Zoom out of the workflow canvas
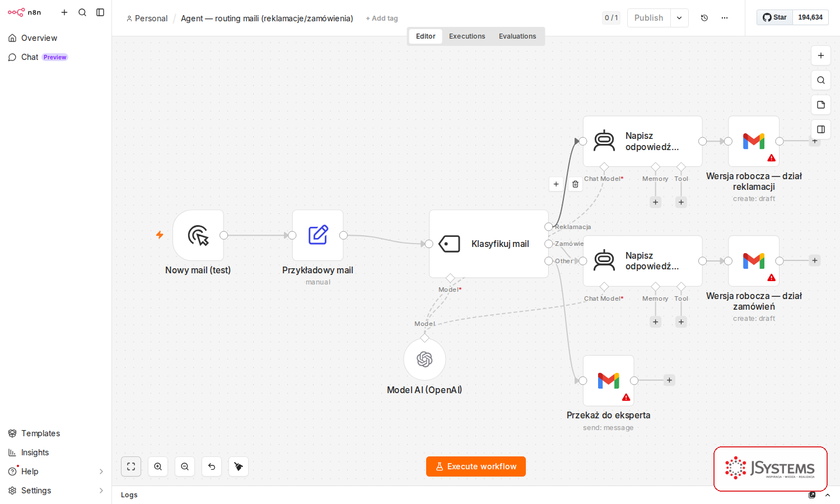This screenshot has width=840, height=504. (x=185, y=466)
